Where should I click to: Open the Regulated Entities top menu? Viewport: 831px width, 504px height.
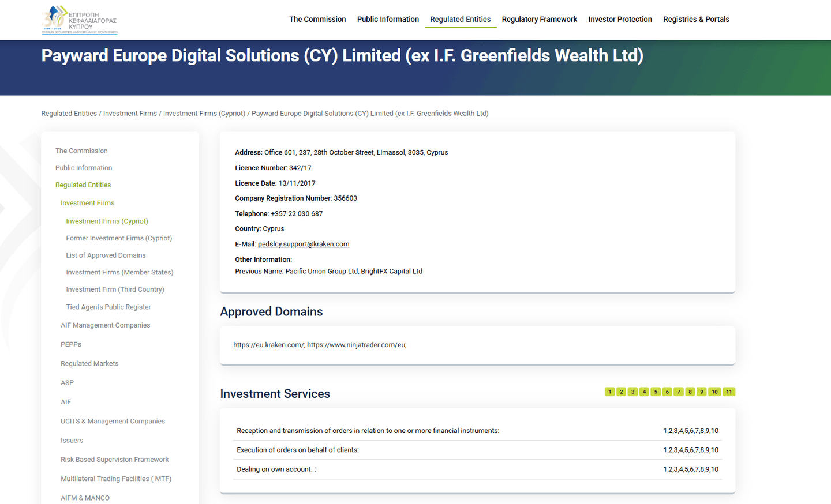point(461,20)
